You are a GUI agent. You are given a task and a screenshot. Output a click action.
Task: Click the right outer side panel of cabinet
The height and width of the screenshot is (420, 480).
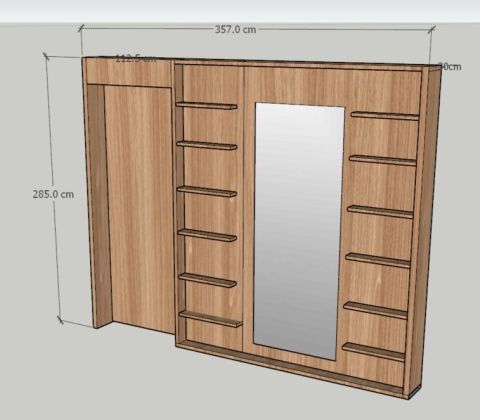(x=427, y=230)
